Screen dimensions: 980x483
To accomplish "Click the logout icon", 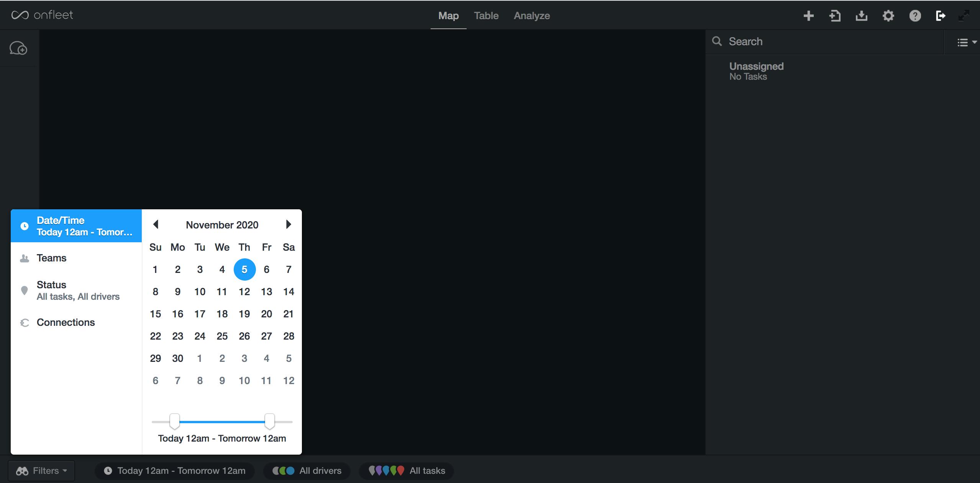I will 941,16.
